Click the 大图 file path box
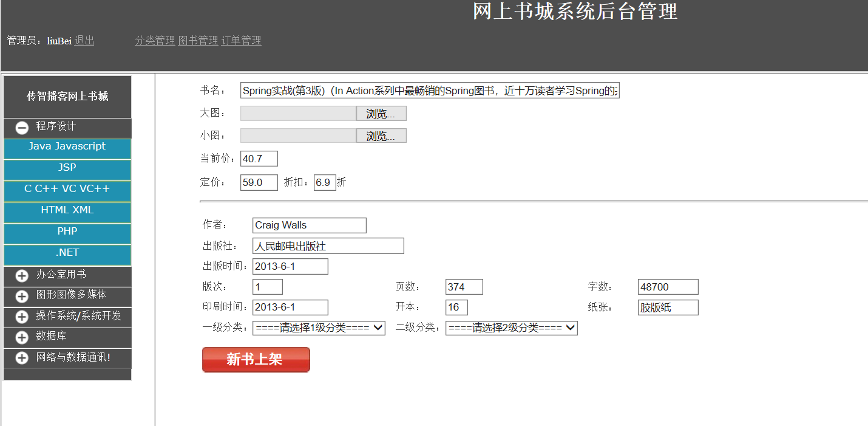This screenshot has height=426, width=868. tap(298, 114)
